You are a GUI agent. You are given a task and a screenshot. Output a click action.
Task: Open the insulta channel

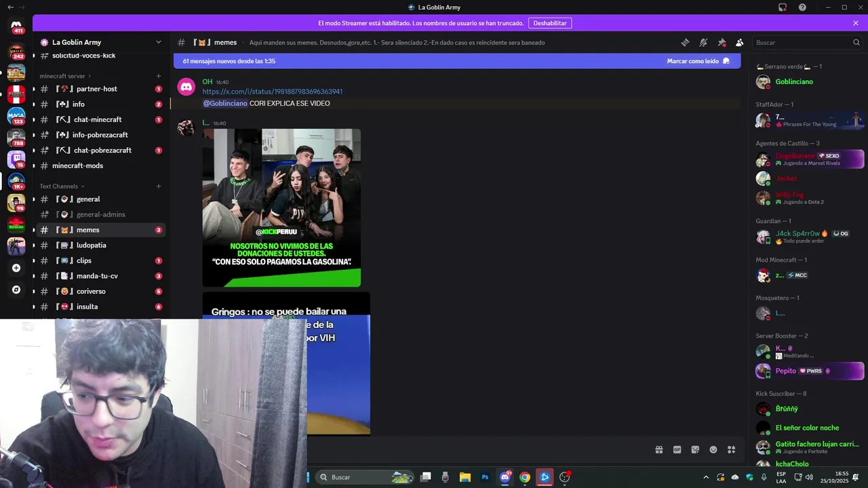(x=100, y=307)
